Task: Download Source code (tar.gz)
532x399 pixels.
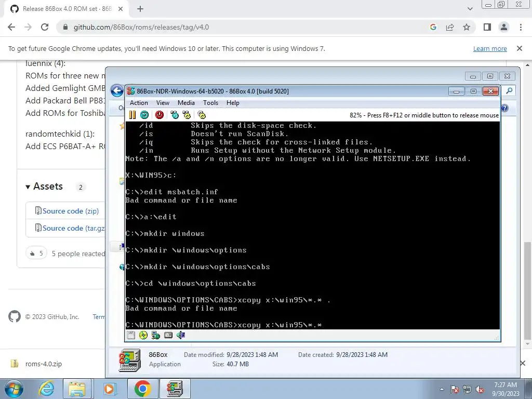Action: (x=73, y=228)
